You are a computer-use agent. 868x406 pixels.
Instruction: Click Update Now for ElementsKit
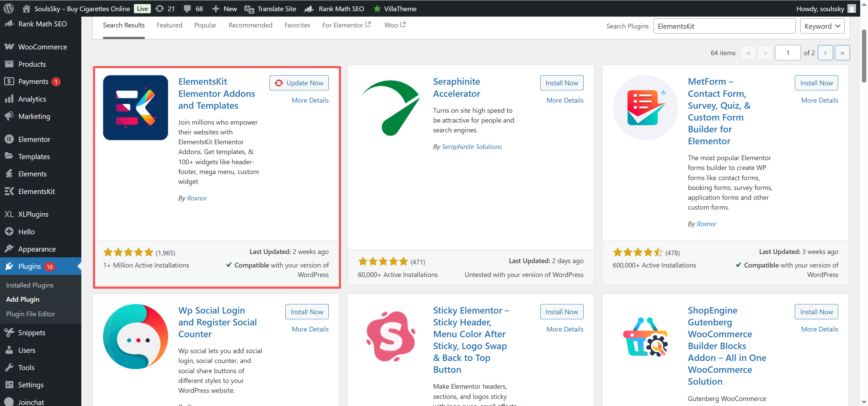point(299,83)
